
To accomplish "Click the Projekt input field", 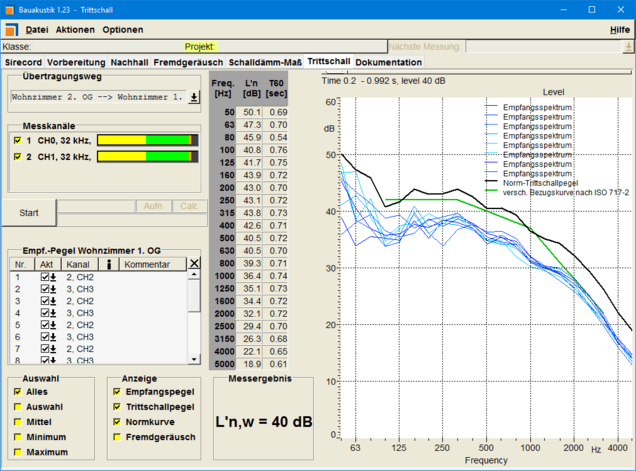I will tap(302, 47).
